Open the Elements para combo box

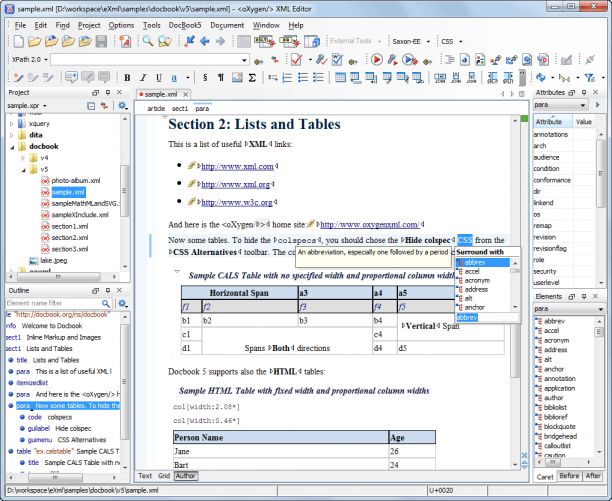pyautogui.click(x=569, y=309)
